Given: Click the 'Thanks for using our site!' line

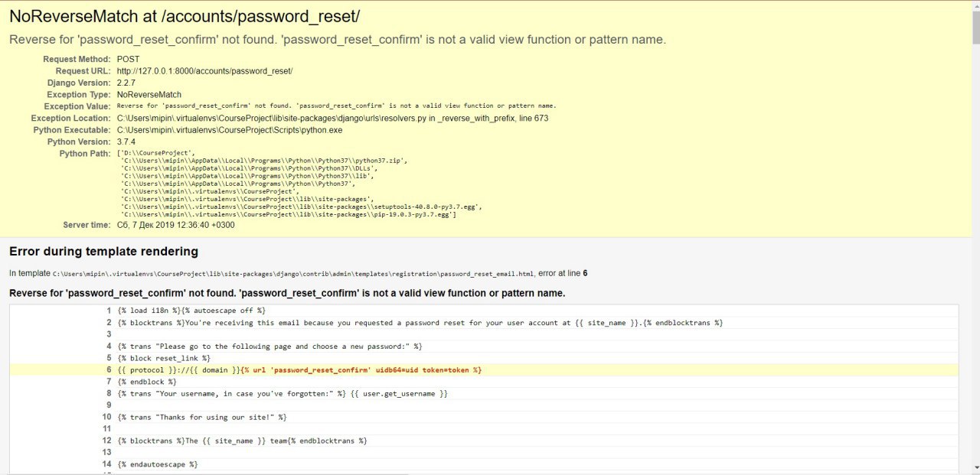Looking at the screenshot, I should click(x=202, y=418).
